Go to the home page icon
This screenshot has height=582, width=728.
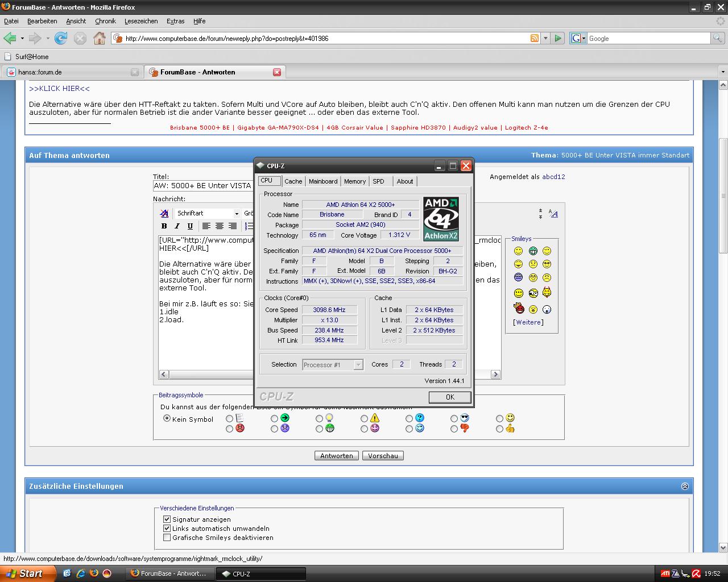coord(100,38)
